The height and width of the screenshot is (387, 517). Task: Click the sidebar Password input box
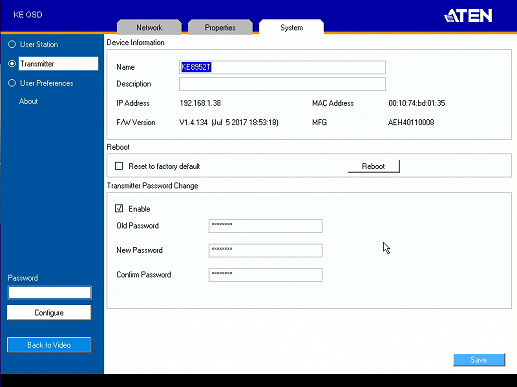point(50,293)
